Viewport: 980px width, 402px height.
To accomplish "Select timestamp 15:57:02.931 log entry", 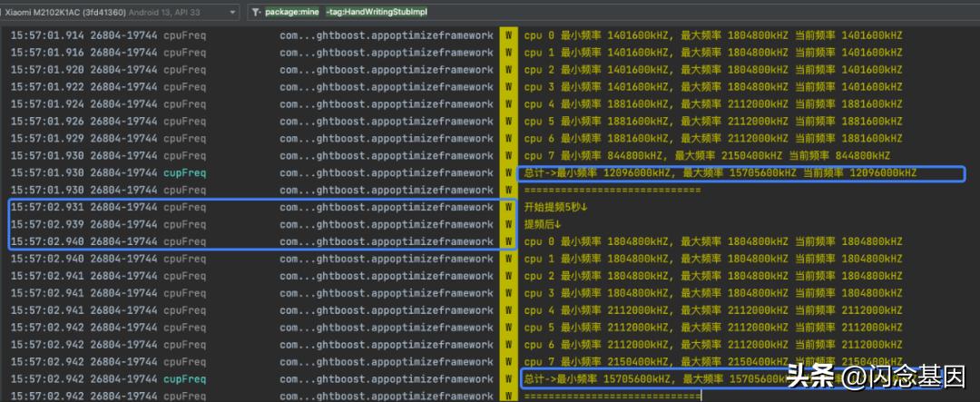I will click(x=47, y=207).
